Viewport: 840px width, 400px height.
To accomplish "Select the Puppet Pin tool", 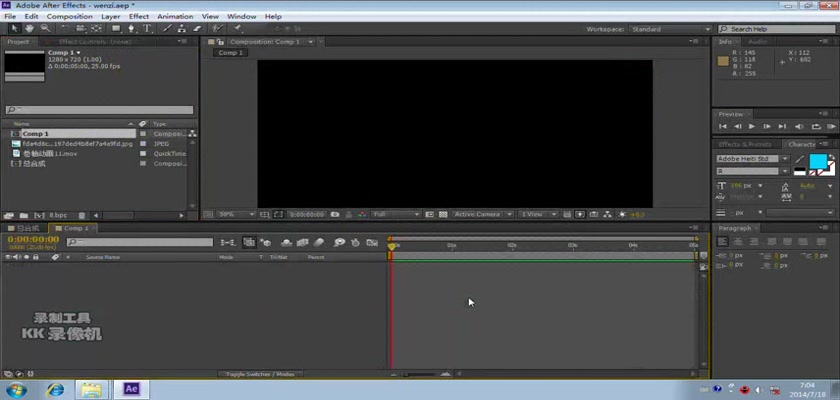I will [237, 28].
